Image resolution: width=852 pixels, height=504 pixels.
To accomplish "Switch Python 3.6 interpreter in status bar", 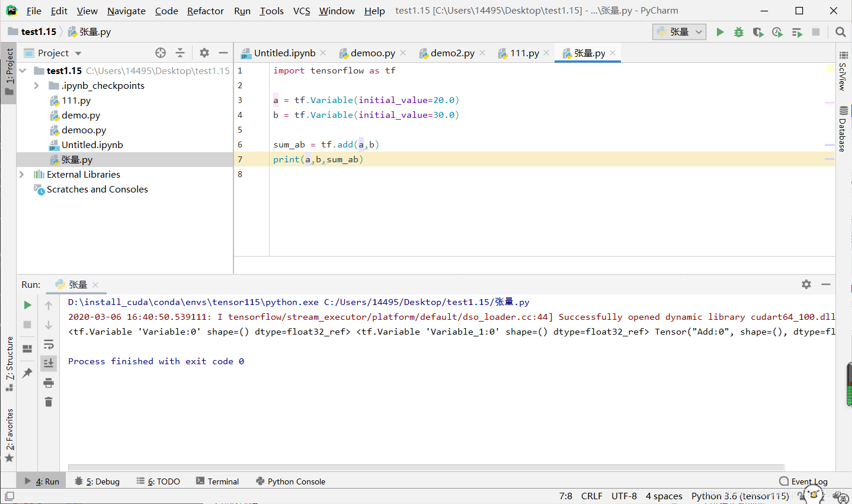I will [740, 496].
